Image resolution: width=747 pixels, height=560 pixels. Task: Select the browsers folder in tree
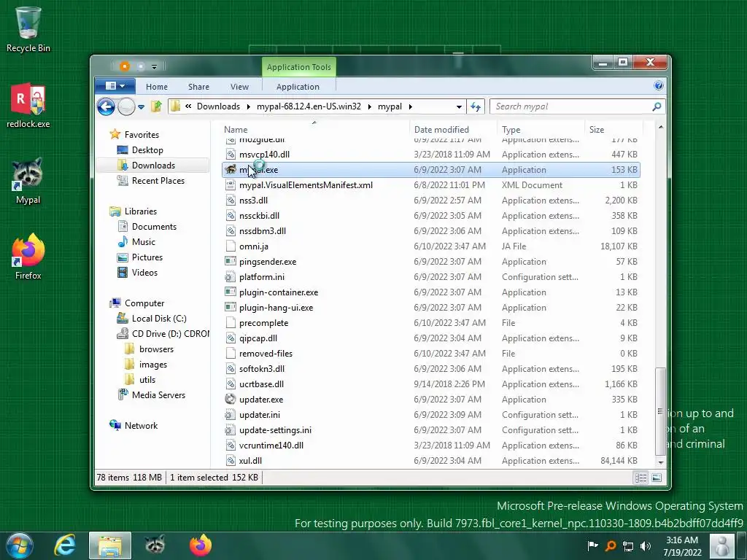click(x=156, y=349)
